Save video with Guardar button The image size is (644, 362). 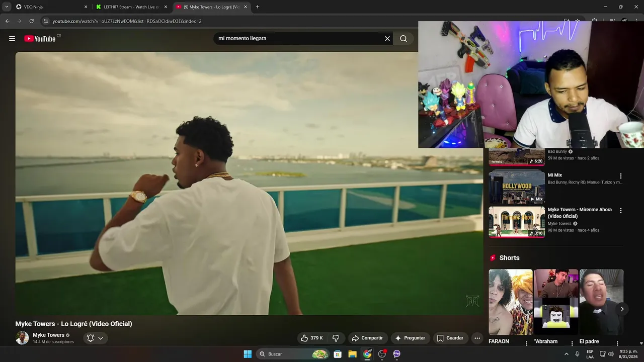(450, 338)
